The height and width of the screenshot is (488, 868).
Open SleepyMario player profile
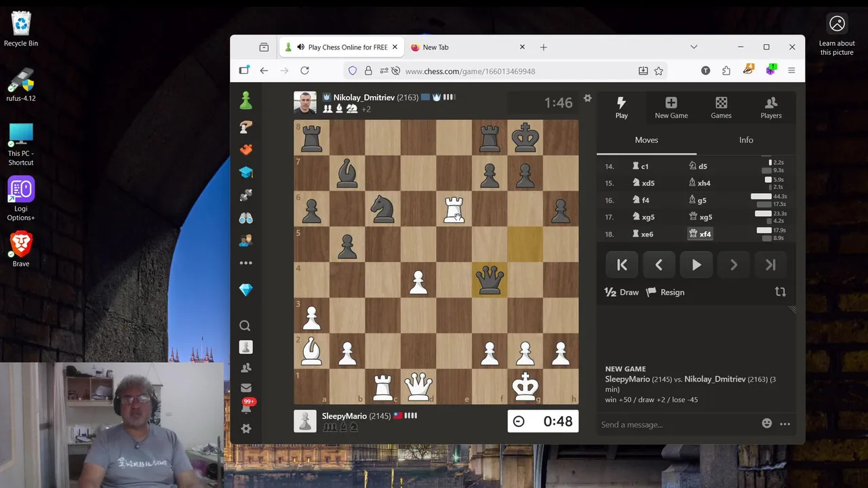(344, 416)
